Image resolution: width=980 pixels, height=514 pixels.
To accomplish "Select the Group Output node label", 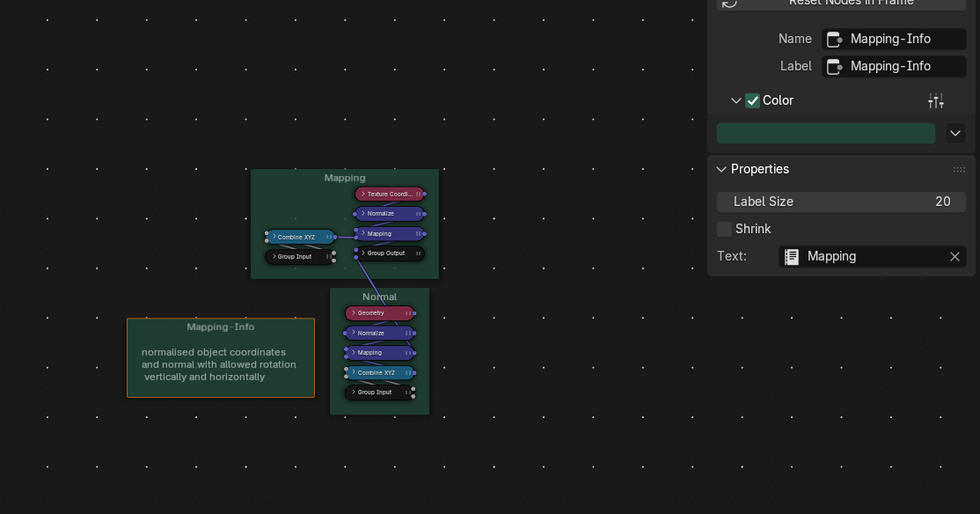I will click(386, 253).
